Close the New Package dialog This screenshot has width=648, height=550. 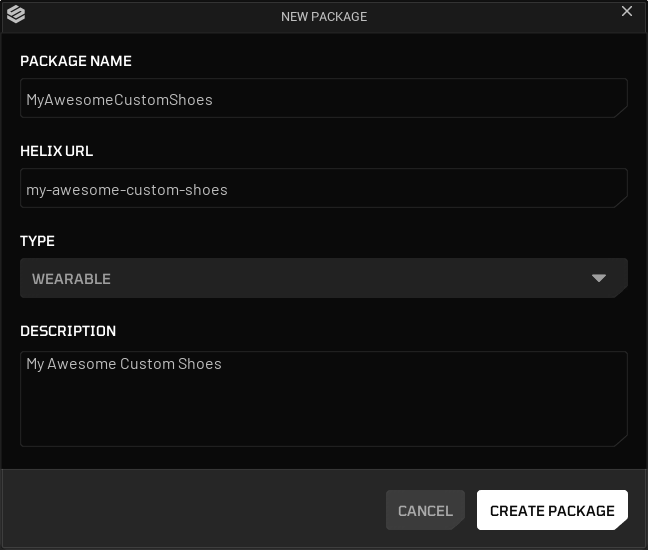tap(627, 11)
